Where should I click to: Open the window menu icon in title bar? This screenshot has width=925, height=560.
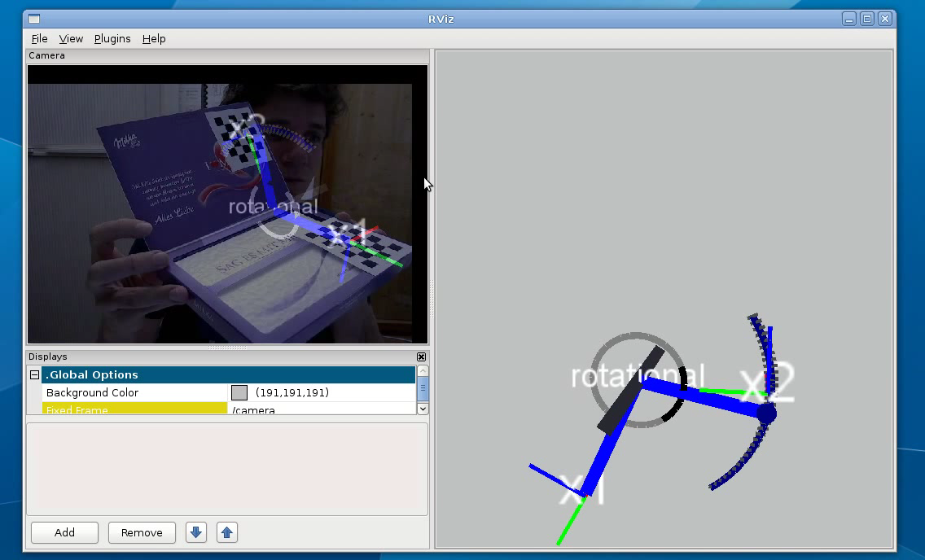(x=33, y=19)
